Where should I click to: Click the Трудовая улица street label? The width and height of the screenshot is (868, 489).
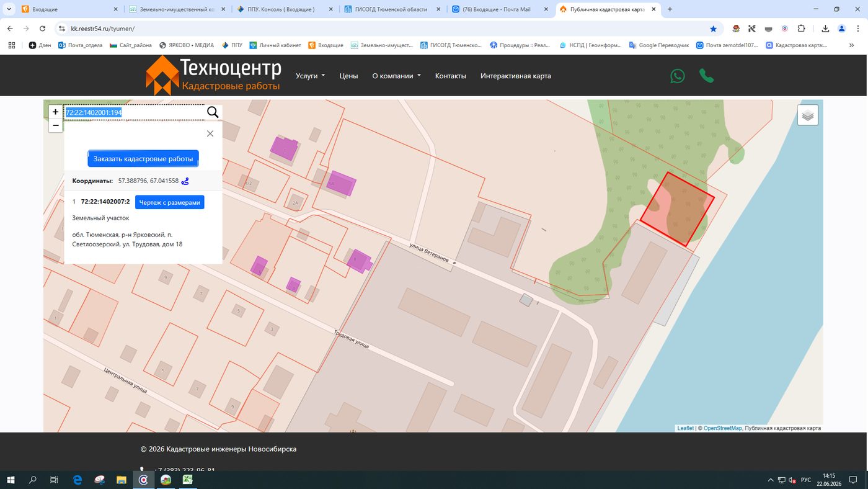(x=352, y=338)
